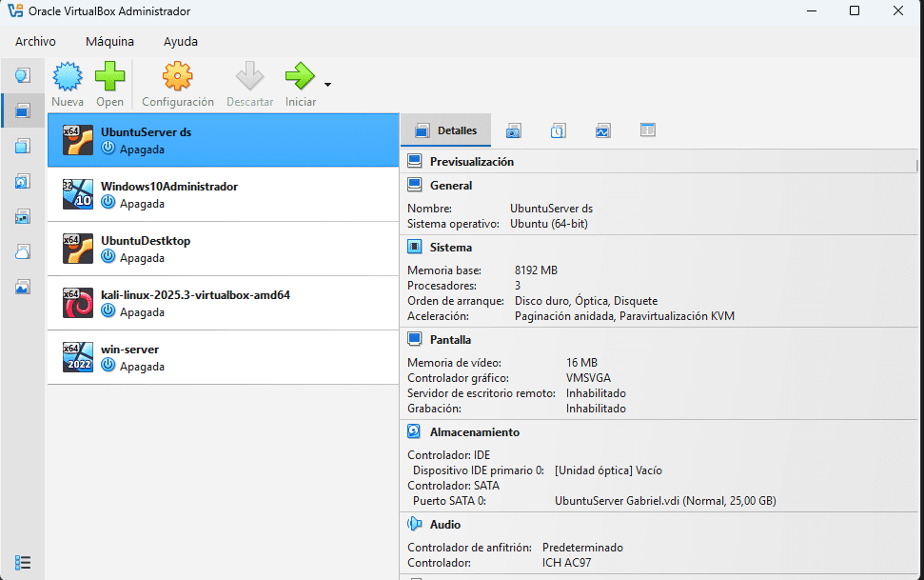924x580 pixels.
Task: Switch to the logs clock tab
Action: click(558, 130)
